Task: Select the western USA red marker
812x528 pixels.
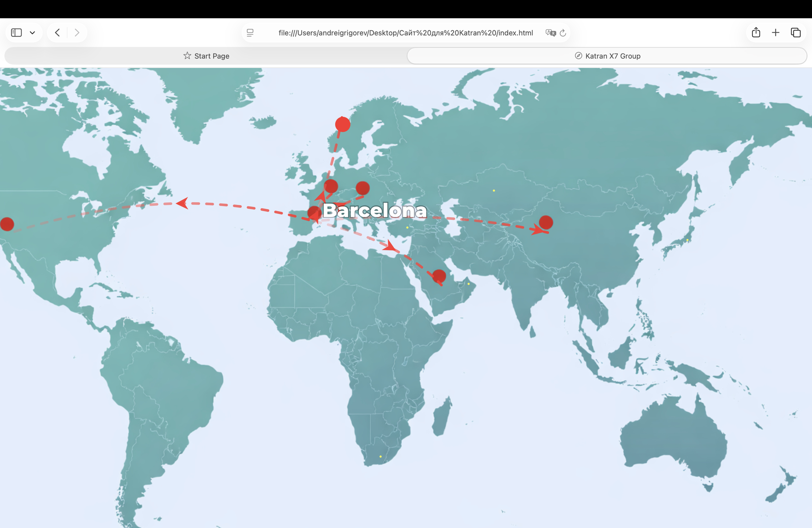Action: point(7,224)
